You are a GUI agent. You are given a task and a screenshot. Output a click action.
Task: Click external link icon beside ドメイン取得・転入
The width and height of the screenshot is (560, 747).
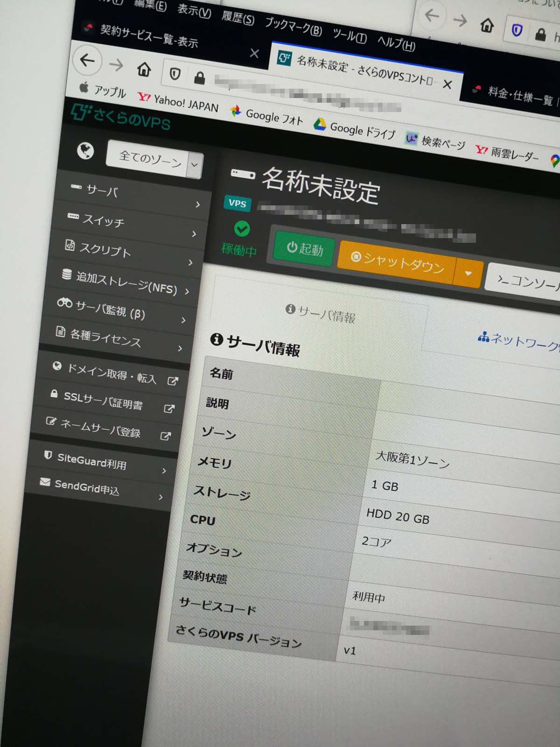[173, 381]
